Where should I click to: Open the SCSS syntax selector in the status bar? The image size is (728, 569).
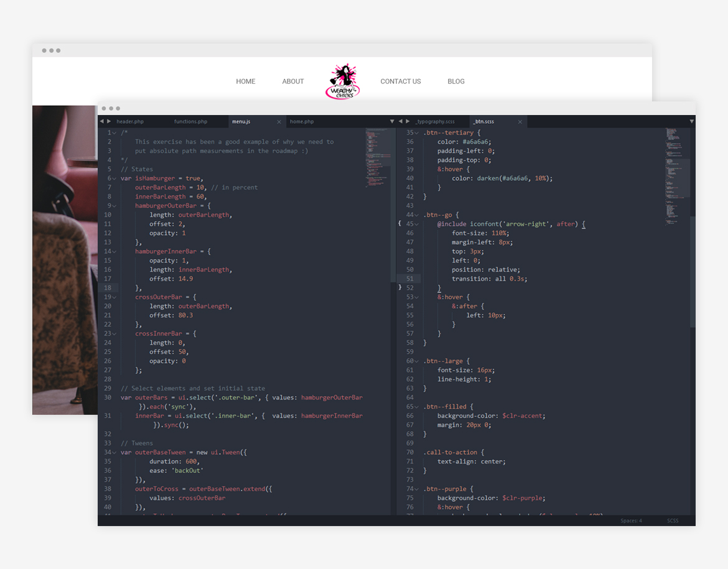tap(673, 520)
